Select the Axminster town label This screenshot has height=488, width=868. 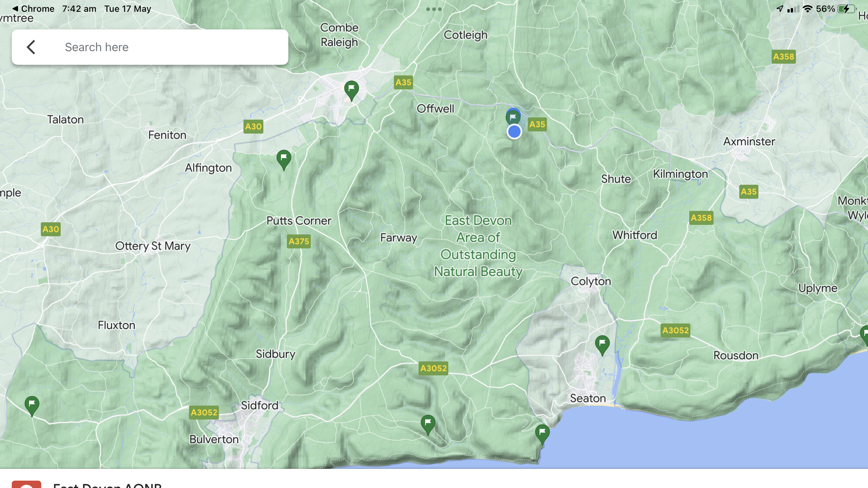749,141
